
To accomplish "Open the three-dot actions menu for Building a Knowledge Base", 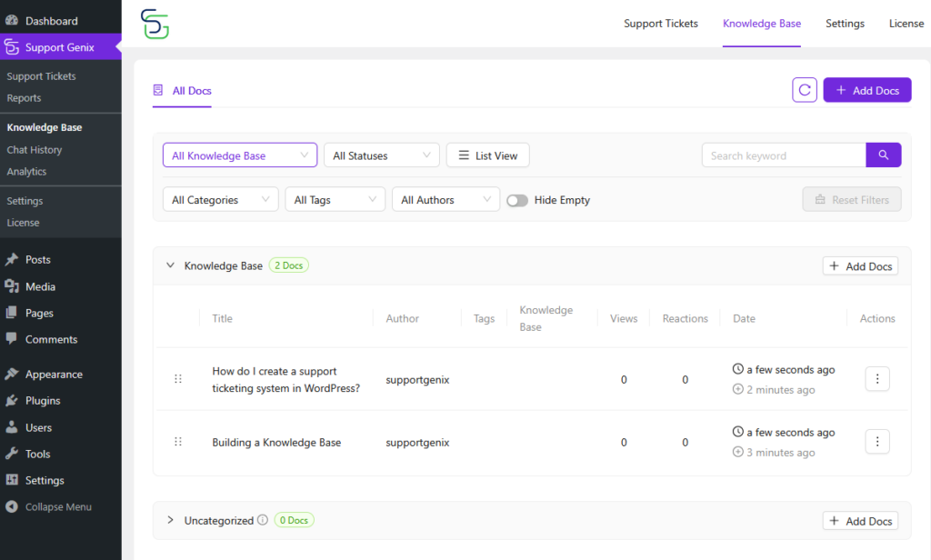I will (x=876, y=441).
